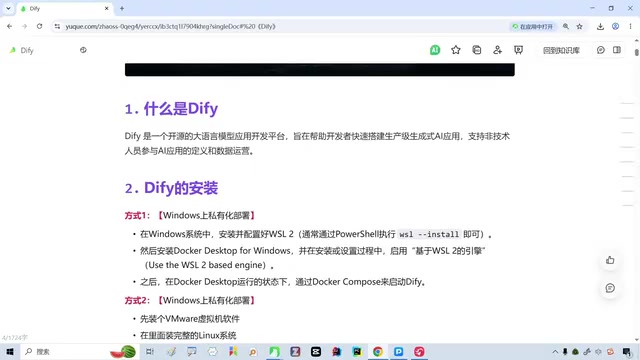This screenshot has height=360, width=640.
Task: Open Task View on the taskbar
Action: pyautogui.click(x=150, y=351)
